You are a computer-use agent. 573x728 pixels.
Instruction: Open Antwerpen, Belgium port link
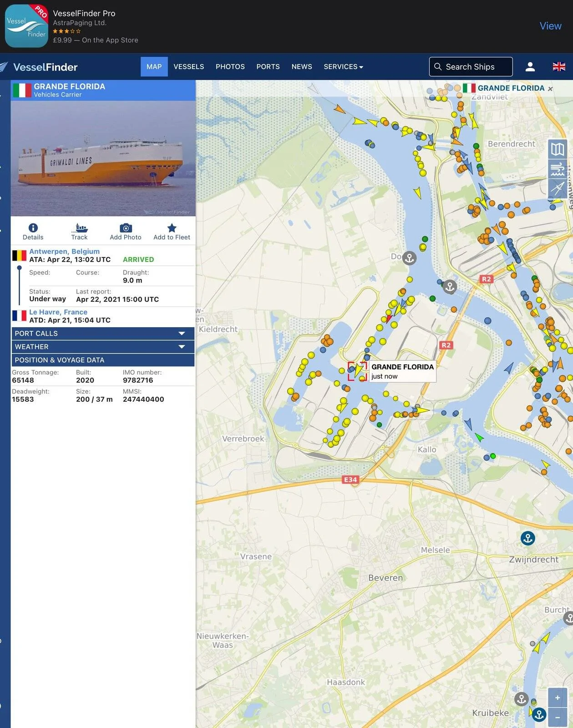click(x=64, y=251)
